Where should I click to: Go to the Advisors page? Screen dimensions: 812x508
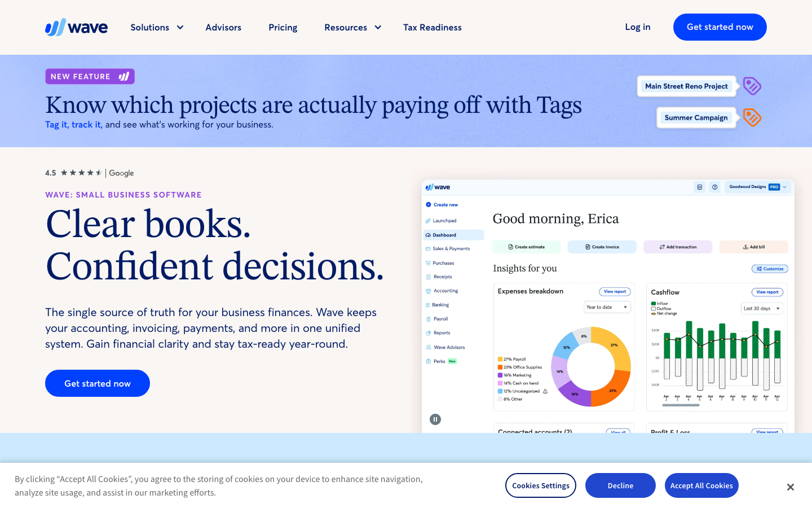223,27
